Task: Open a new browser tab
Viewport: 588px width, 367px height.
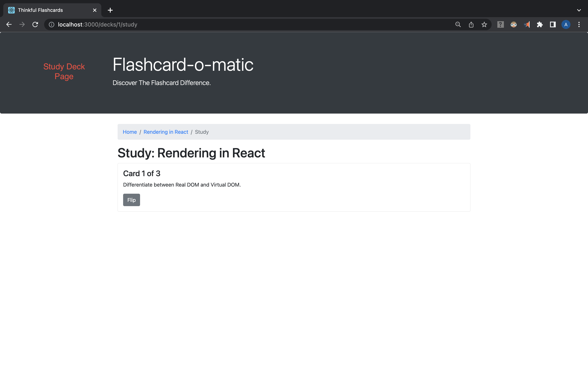Action: point(110,10)
